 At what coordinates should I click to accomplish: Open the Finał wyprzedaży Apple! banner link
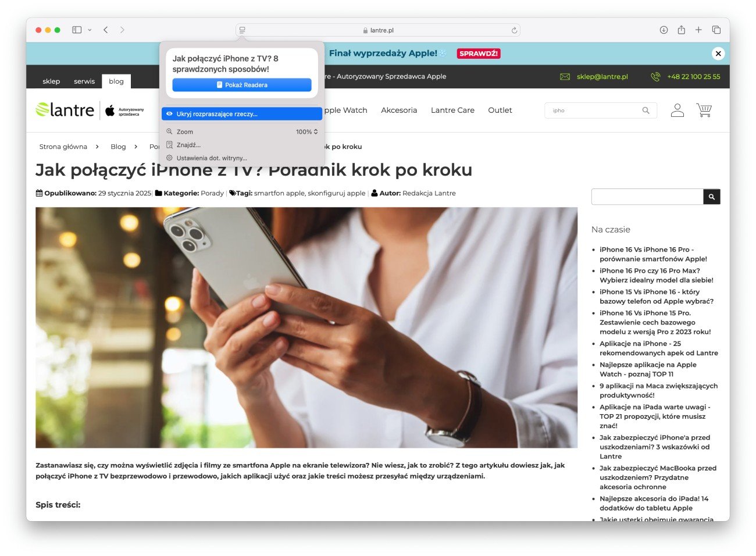click(x=383, y=53)
